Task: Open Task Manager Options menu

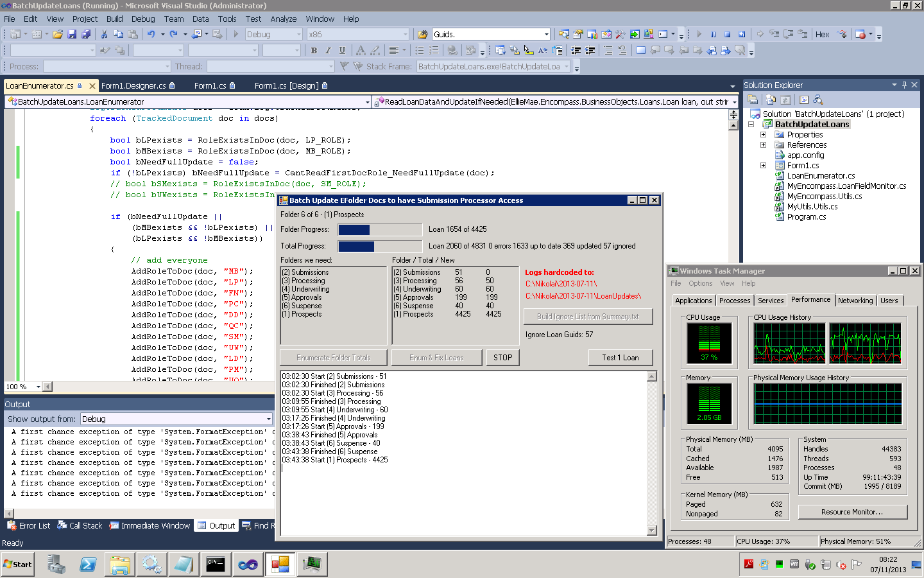Action: [700, 283]
